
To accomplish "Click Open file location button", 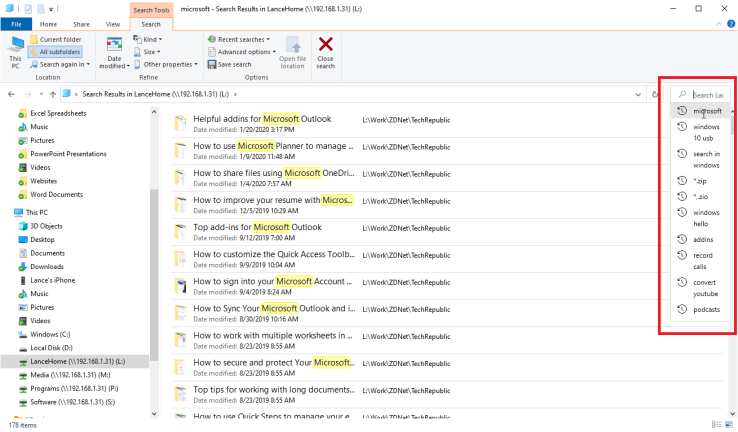I will point(293,53).
